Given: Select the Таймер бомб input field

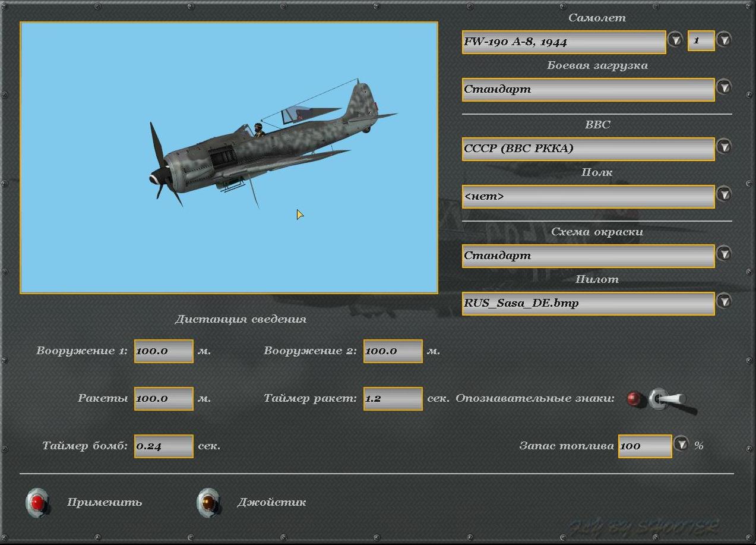Looking at the screenshot, I should [163, 446].
